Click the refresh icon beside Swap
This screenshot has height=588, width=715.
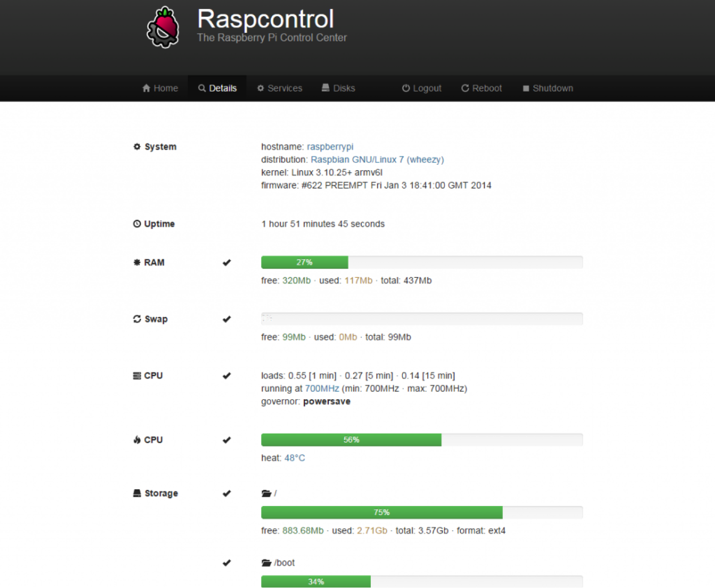(x=137, y=319)
